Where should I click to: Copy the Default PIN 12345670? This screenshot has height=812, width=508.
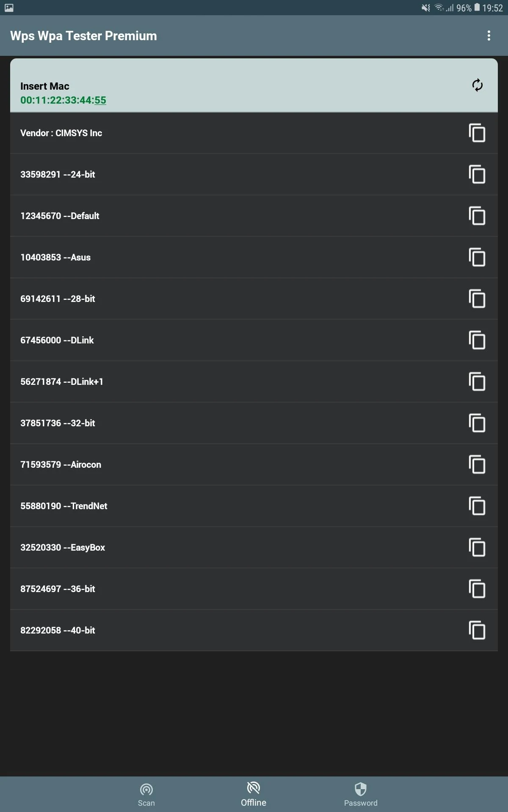click(x=477, y=216)
